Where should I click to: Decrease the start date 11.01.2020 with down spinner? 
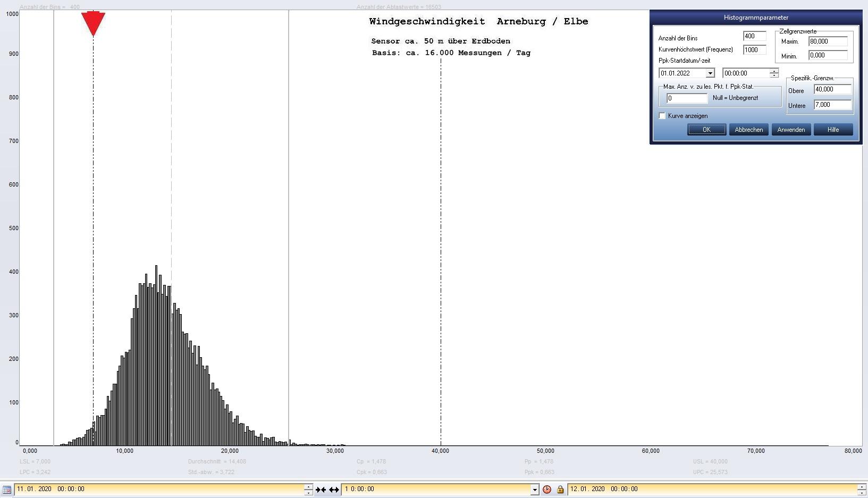308,492
